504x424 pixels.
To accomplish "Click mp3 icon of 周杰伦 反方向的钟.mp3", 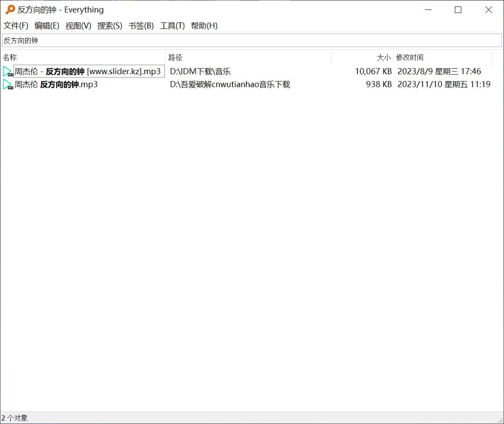I will pyautogui.click(x=8, y=85).
